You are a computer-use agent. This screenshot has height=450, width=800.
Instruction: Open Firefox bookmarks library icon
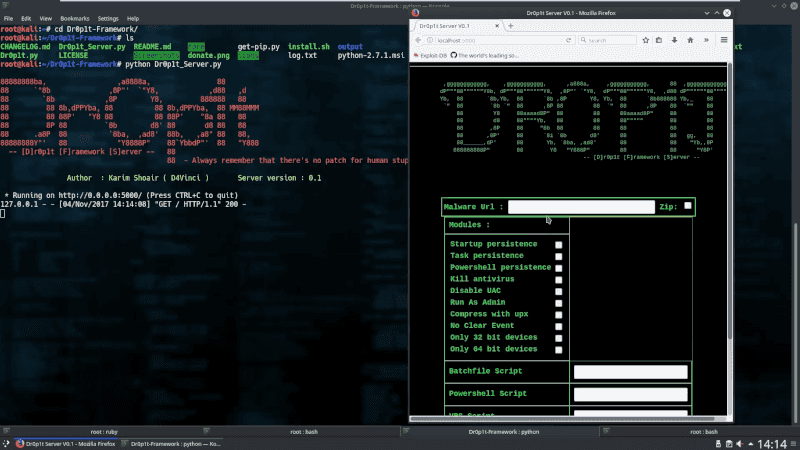(x=659, y=40)
